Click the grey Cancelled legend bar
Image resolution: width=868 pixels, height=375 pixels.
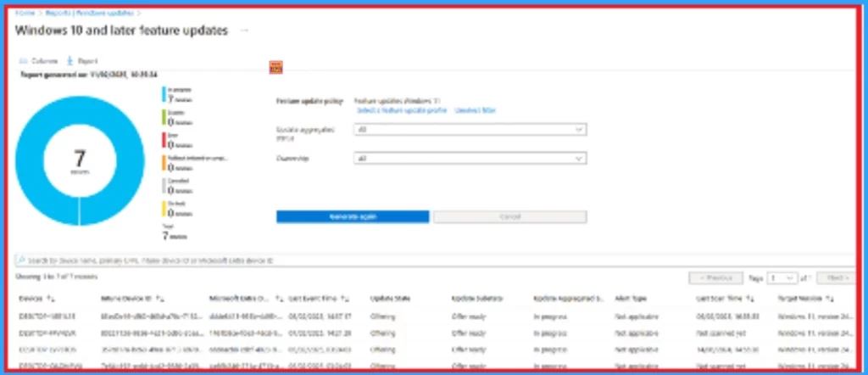pos(164,186)
